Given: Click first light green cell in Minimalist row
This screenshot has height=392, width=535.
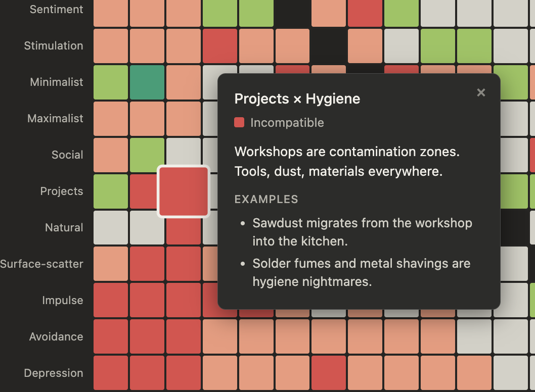Looking at the screenshot, I should click(111, 82).
